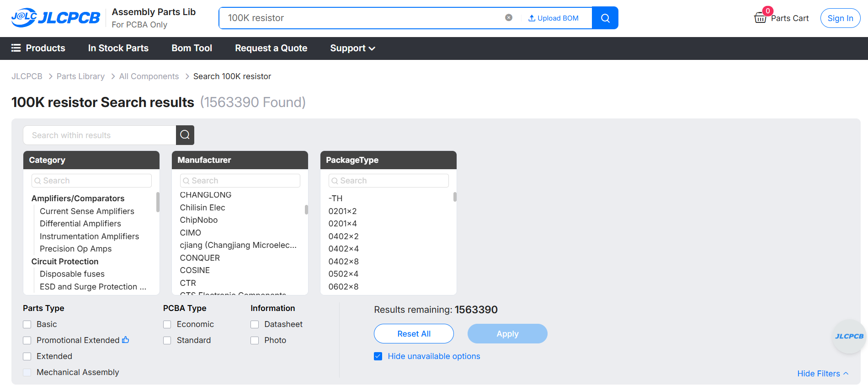Check the Datasheet information checkbox
This screenshot has height=391, width=868.
coord(255,324)
